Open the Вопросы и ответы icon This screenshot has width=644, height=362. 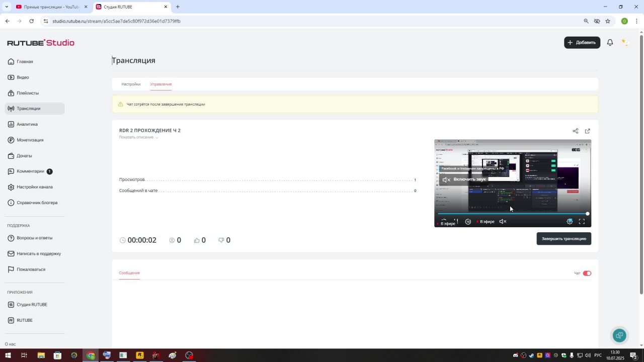click(x=11, y=238)
